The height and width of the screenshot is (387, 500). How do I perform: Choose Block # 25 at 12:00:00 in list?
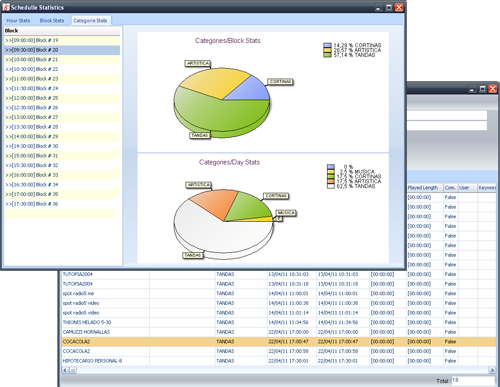point(62,98)
